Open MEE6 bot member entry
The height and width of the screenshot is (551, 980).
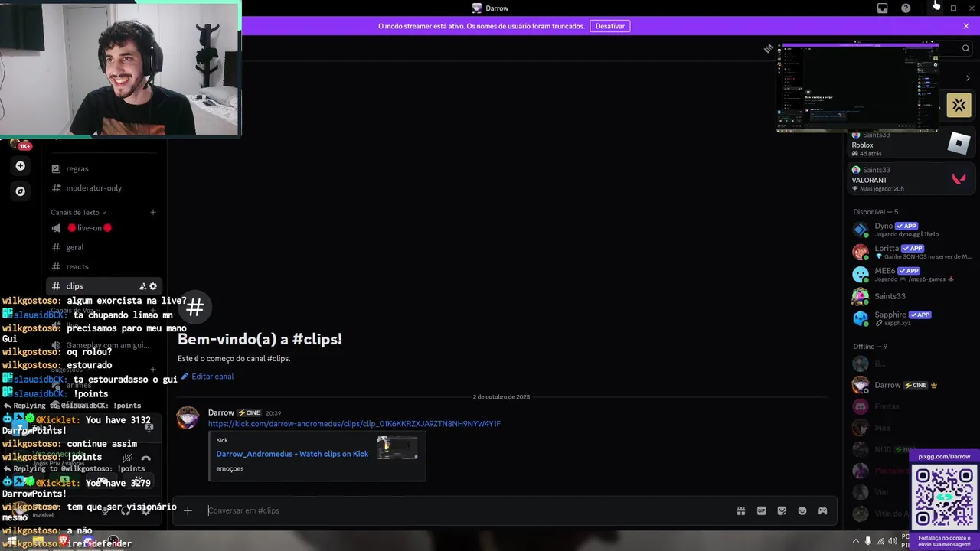(x=911, y=274)
